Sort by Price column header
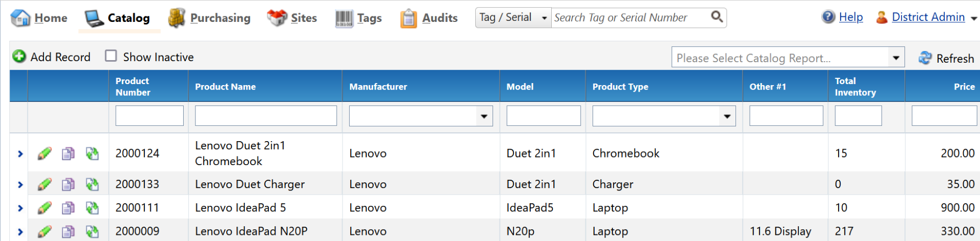The width and height of the screenshot is (980, 241). pyautogui.click(x=964, y=87)
